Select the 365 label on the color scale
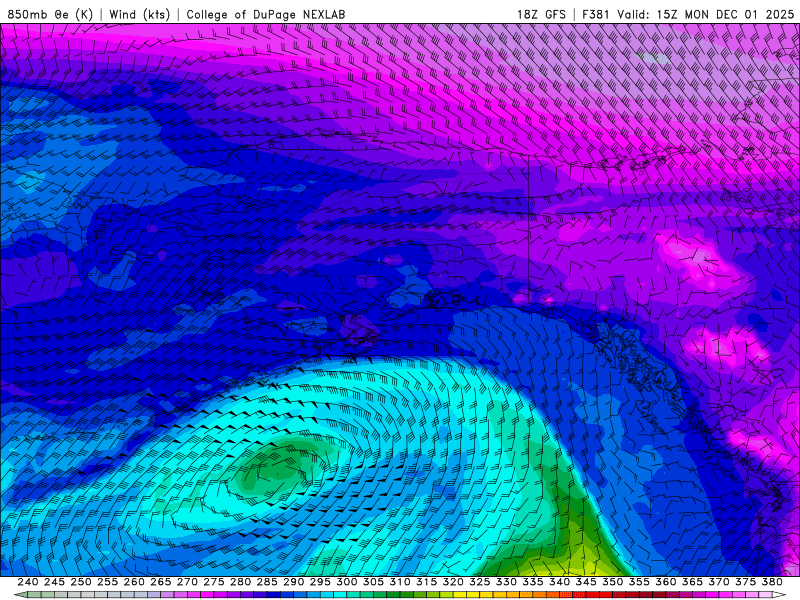 coord(692,582)
